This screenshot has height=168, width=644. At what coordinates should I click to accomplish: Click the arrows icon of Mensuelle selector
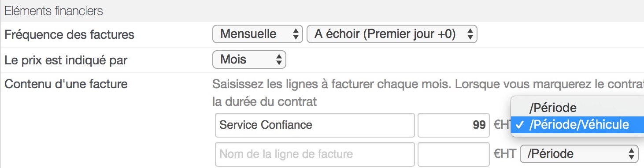[295, 34]
